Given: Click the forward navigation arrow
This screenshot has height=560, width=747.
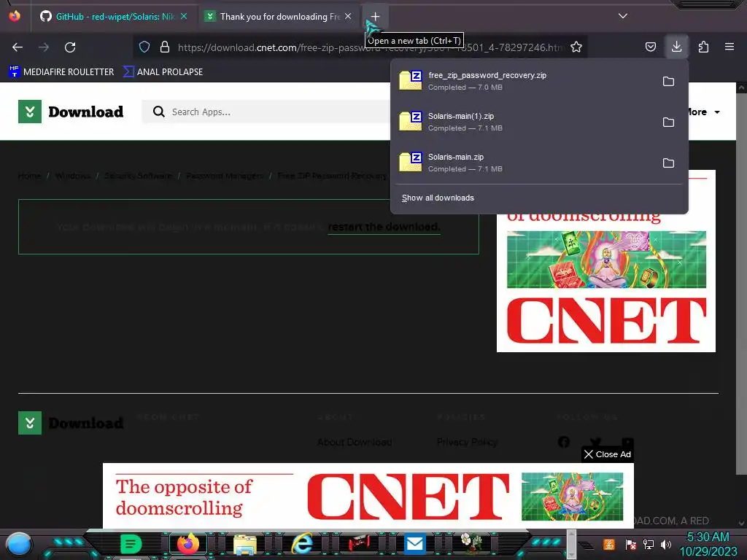Looking at the screenshot, I should coord(44,47).
